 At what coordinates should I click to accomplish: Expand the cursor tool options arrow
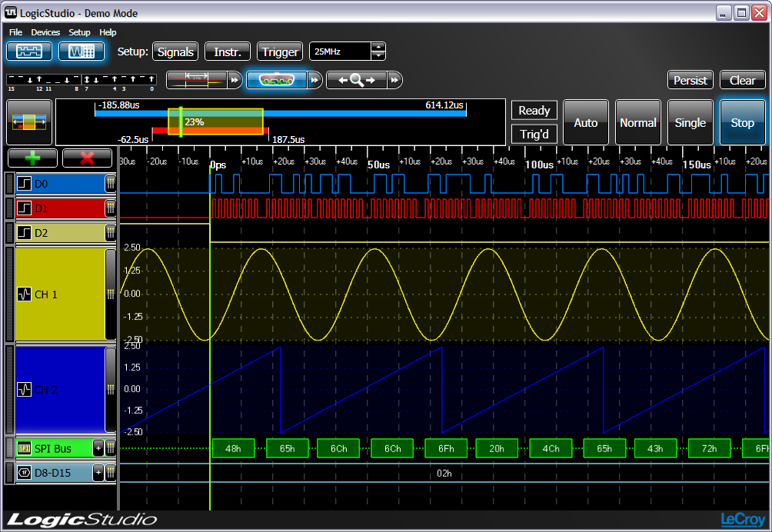pyautogui.click(x=235, y=80)
